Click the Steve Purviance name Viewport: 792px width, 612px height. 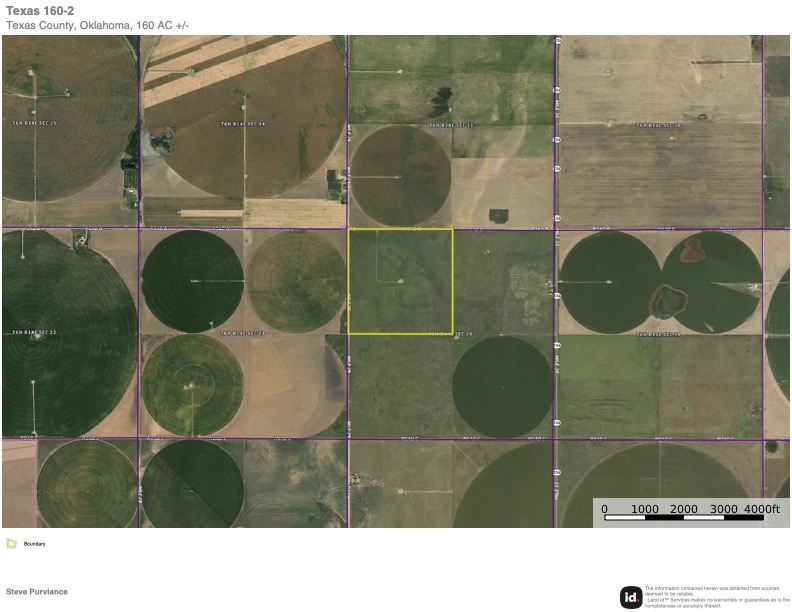point(37,592)
